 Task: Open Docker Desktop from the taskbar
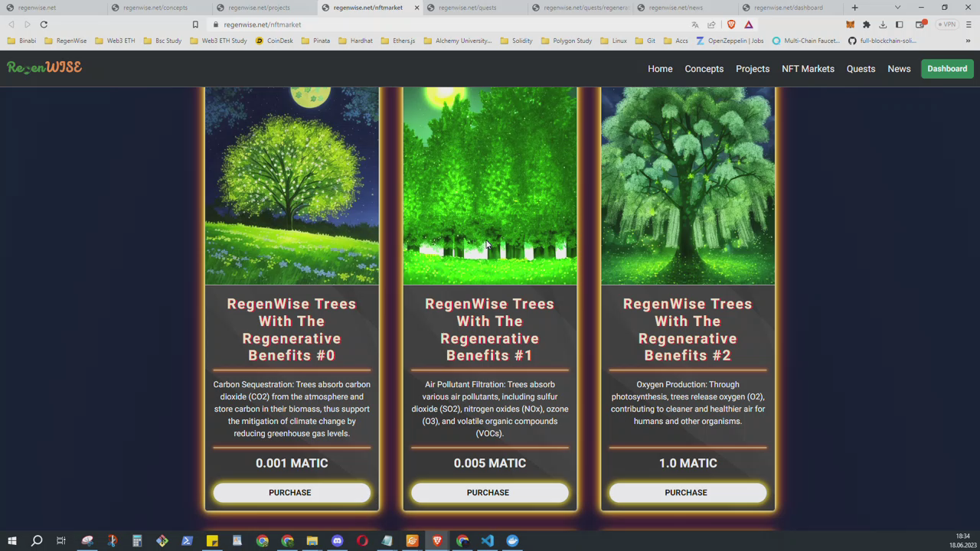coord(512,541)
